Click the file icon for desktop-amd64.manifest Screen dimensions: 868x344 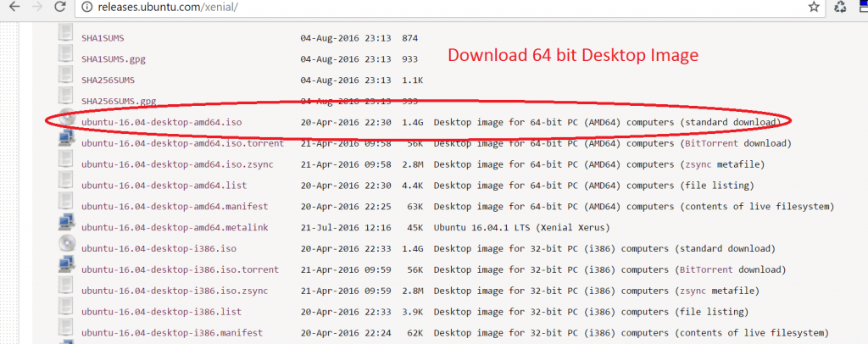pyautogui.click(x=65, y=202)
